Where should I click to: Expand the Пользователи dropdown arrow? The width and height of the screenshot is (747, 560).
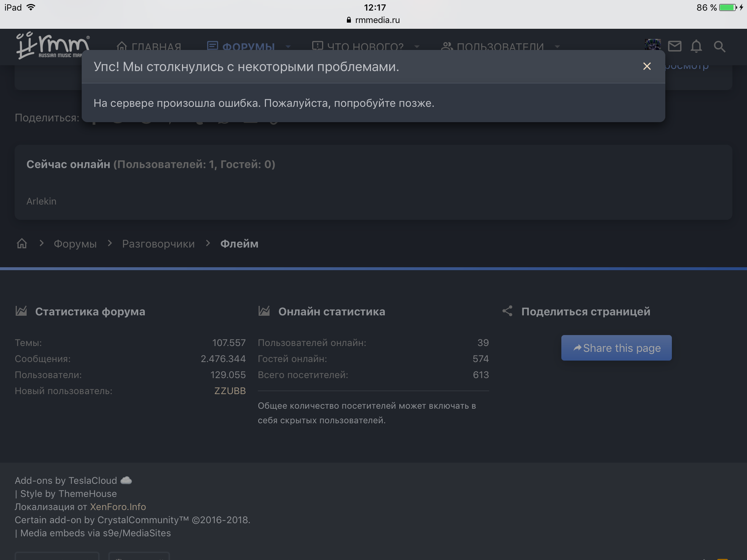click(557, 47)
